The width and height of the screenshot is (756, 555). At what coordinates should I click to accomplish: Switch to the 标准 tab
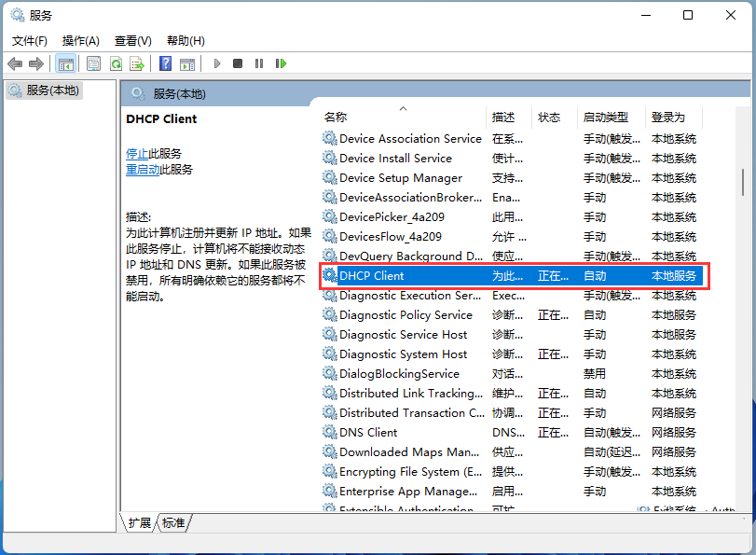pos(172,523)
